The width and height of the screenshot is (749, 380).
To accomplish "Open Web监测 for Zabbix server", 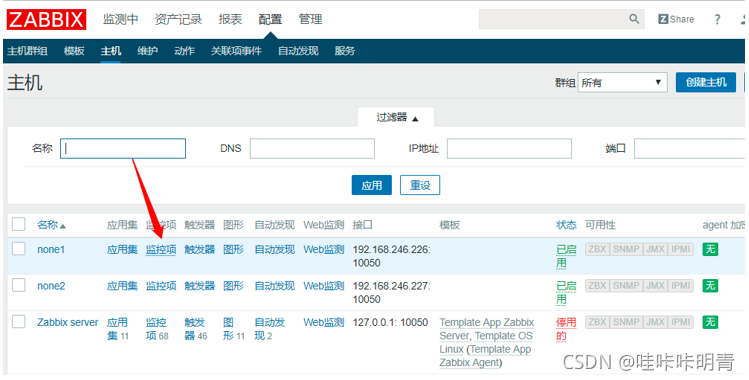I will pos(323,322).
